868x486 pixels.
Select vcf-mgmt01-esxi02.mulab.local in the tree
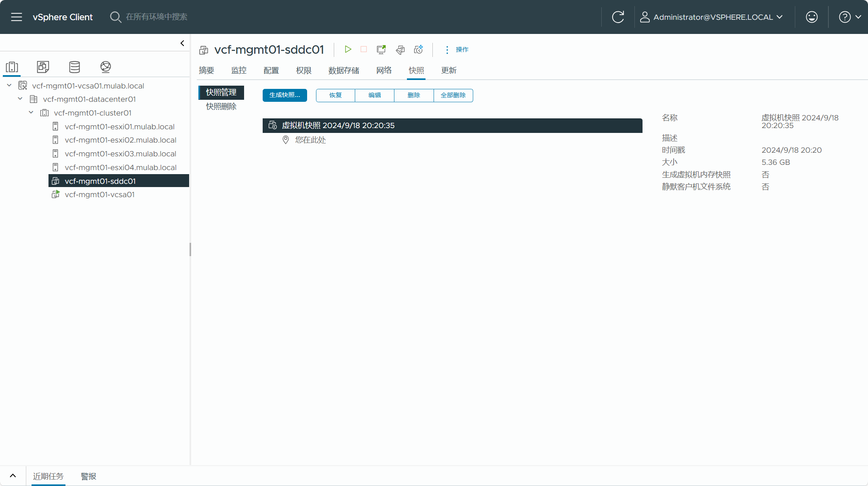tap(120, 140)
